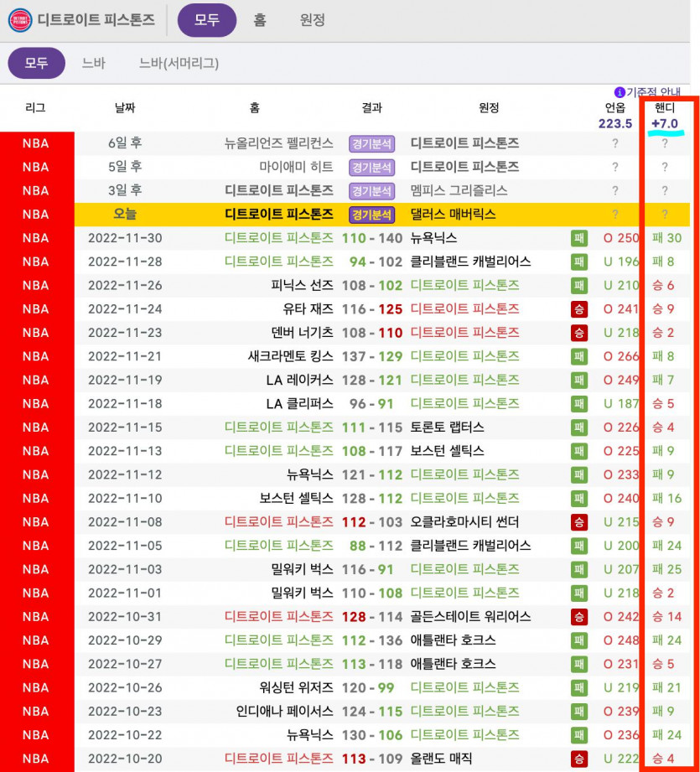Click the 날짜 column header

[124, 108]
